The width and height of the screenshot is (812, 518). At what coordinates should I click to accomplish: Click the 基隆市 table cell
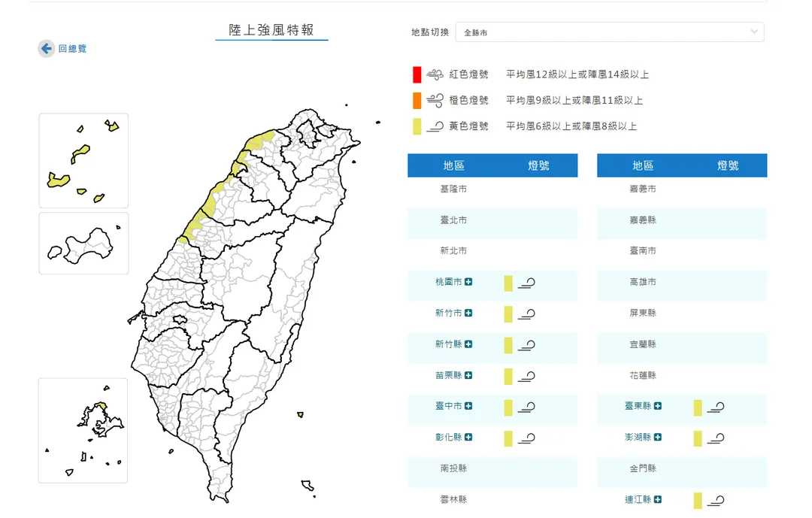coord(453,189)
